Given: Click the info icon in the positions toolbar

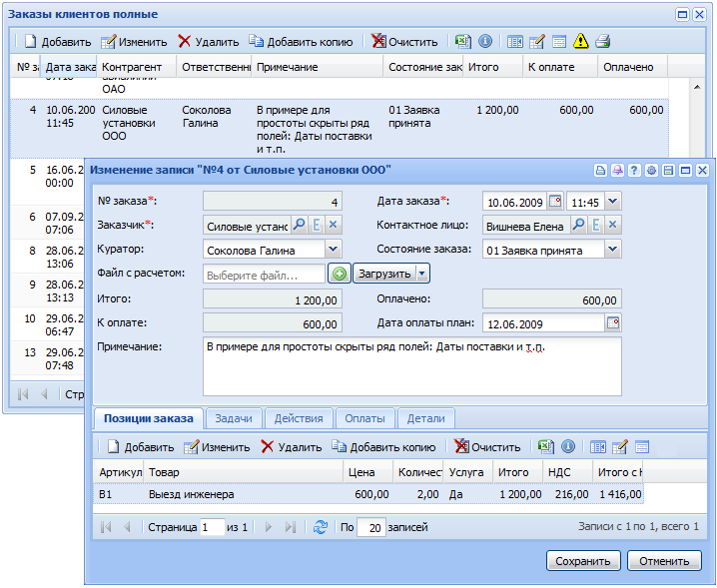Looking at the screenshot, I should pos(568,446).
